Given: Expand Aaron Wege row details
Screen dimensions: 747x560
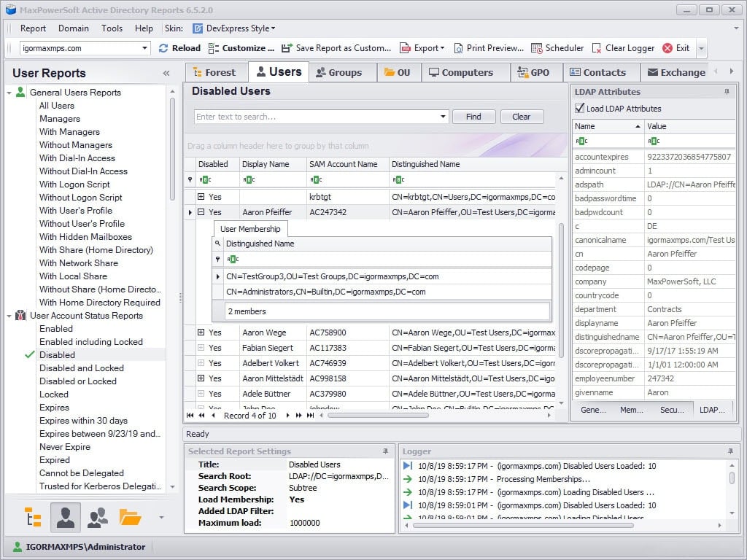Looking at the screenshot, I should (201, 332).
